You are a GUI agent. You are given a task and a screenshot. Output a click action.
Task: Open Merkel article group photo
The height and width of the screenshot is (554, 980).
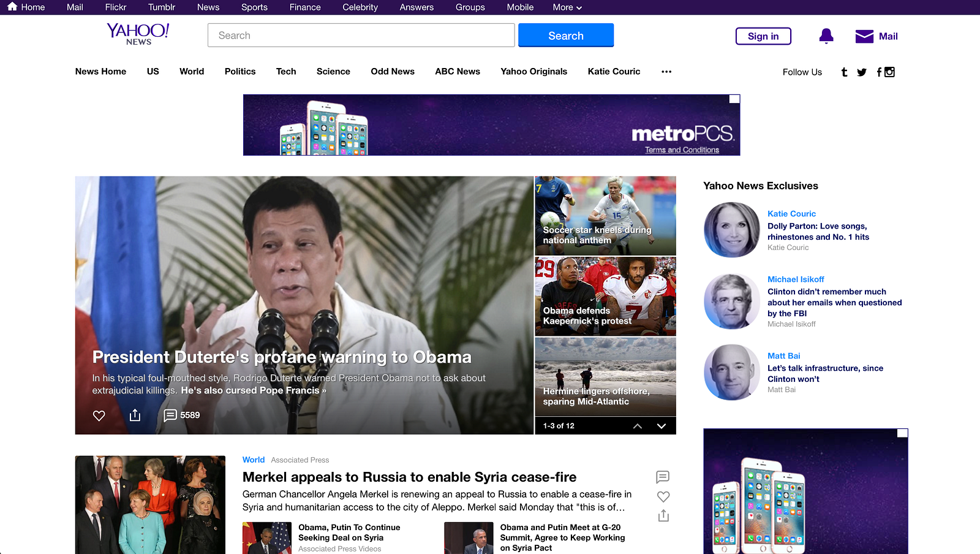tap(150, 505)
